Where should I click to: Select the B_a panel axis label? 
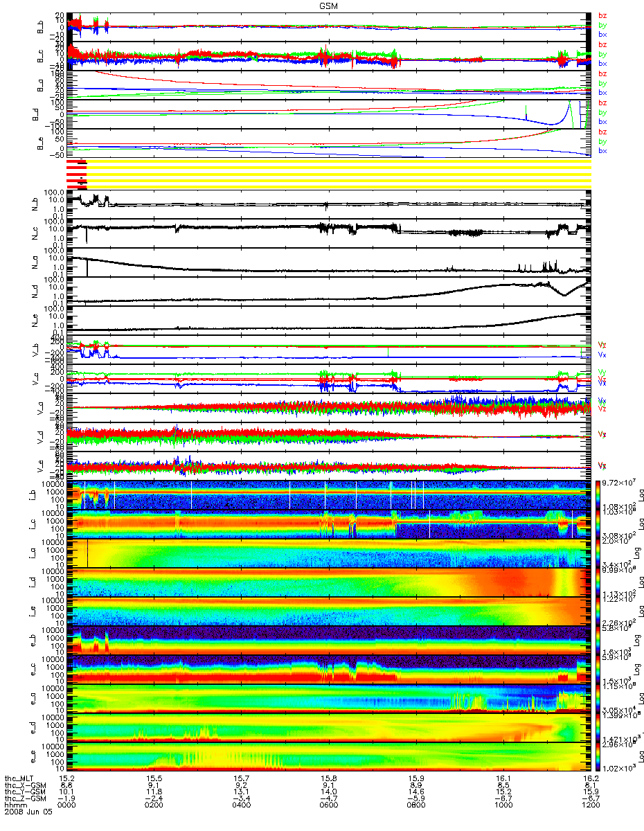click(41, 85)
